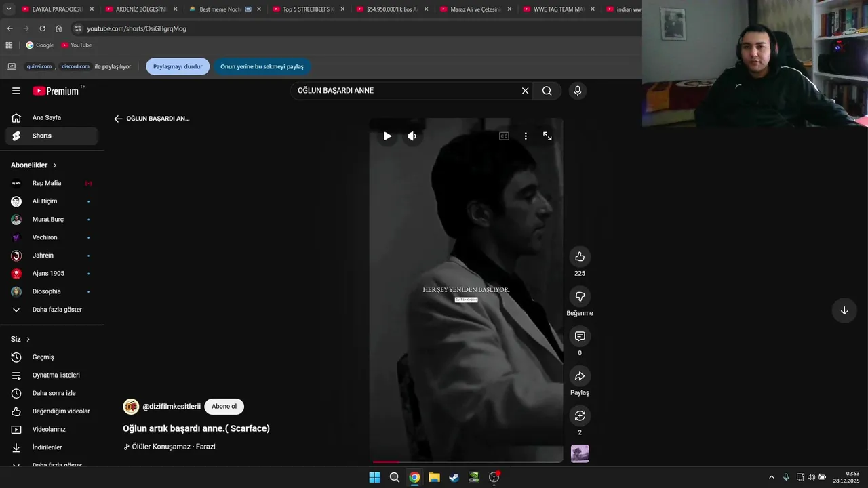Open the apps grid in bookmarks bar
Screen dimensions: 868x488
click(9, 45)
